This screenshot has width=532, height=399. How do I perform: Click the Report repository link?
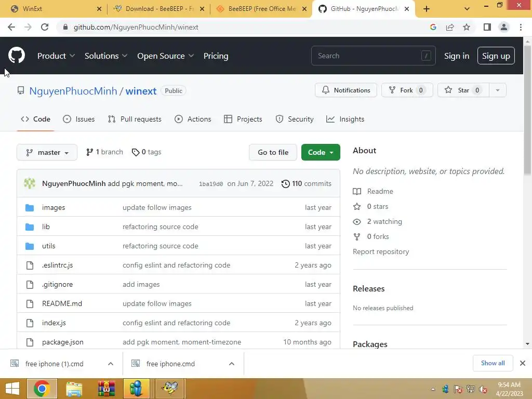click(x=381, y=252)
